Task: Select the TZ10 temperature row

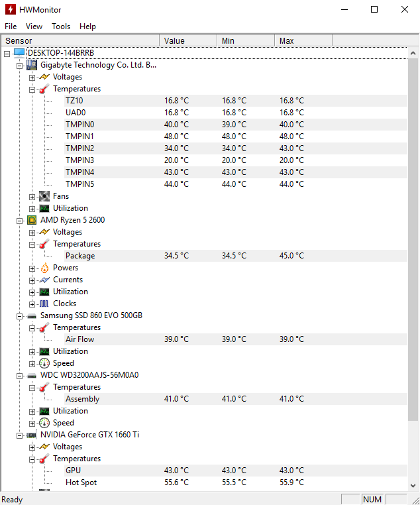Action: (236, 101)
